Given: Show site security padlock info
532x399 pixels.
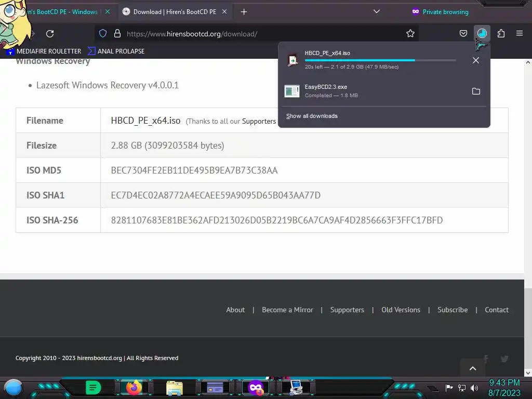Looking at the screenshot, I should point(117,33).
